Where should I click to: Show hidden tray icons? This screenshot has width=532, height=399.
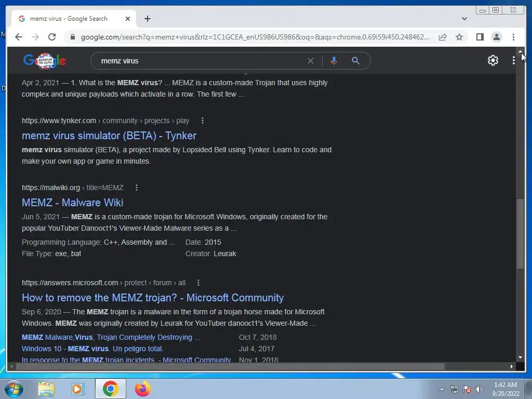442,389
